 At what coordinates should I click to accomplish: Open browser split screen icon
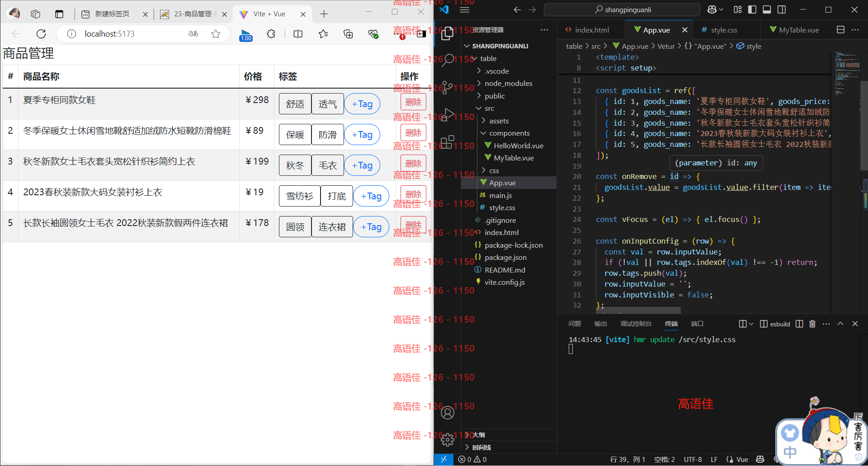[298, 33]
